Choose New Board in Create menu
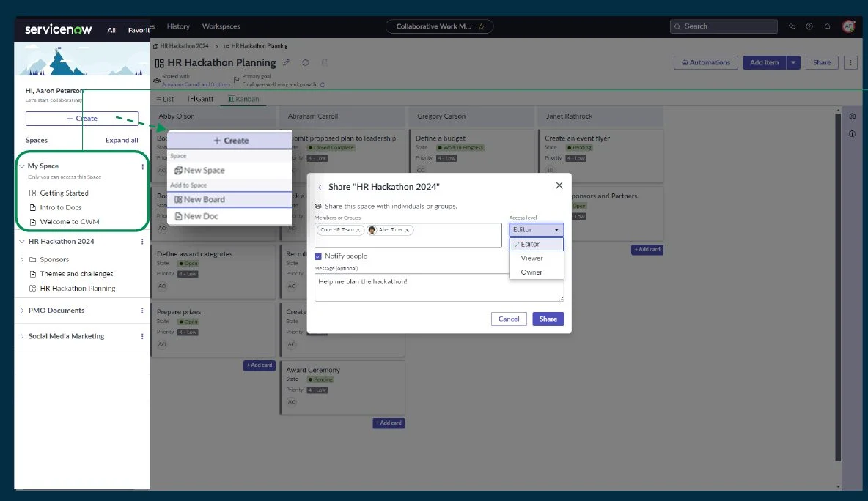Screen dimensions: 868x501 [x=229, y=200]
